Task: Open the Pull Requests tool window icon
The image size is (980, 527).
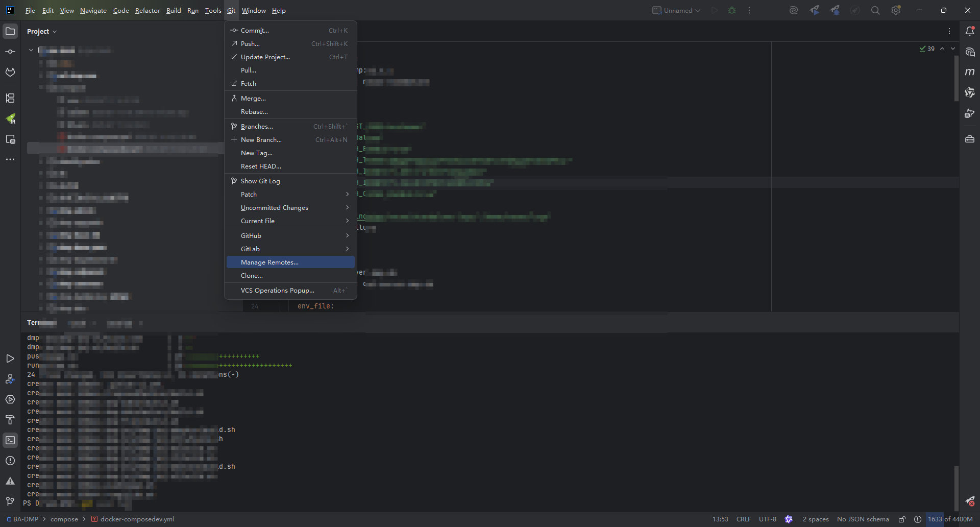Action: pos(10,72)
